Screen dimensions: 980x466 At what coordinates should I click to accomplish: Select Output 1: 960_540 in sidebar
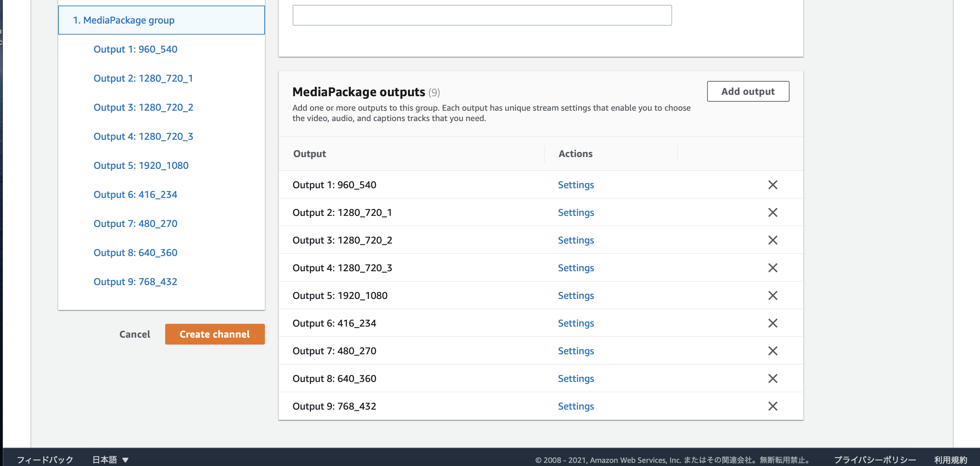[135, 49]
